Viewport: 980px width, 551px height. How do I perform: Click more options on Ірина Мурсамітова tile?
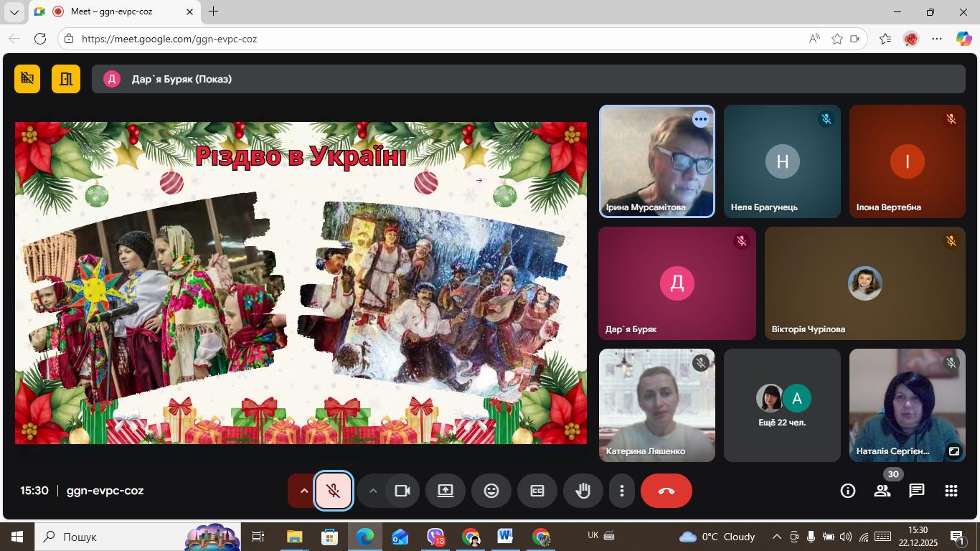pos(700,120)
